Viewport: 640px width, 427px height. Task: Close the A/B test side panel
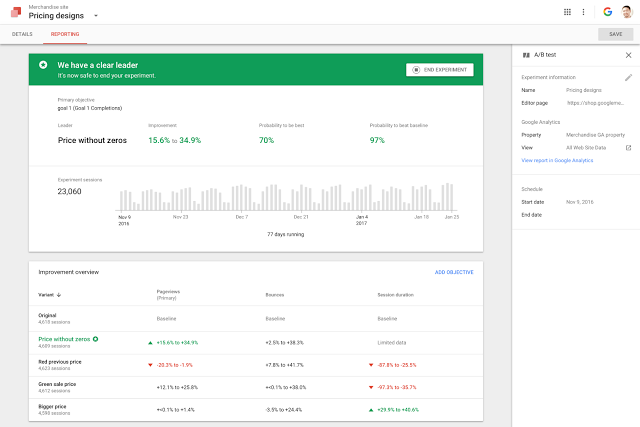[628, 54]
